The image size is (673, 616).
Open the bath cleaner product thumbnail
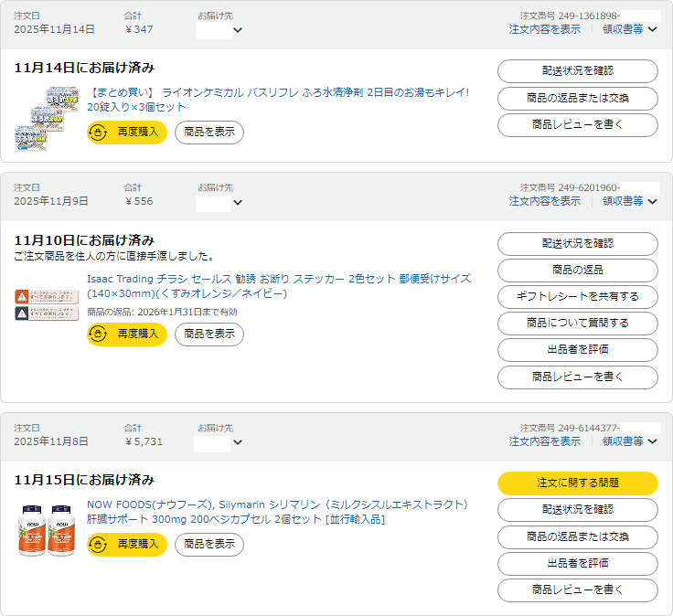[x=46, y=119]
